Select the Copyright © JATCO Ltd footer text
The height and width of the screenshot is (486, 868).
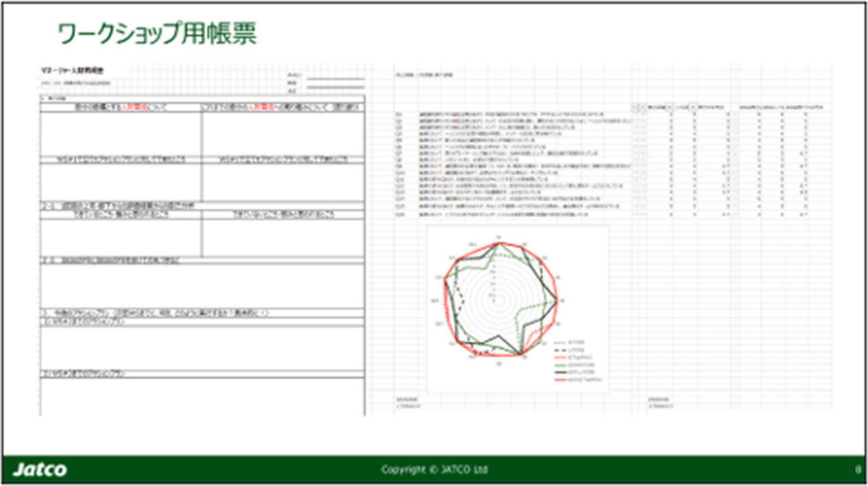[434, 470]
